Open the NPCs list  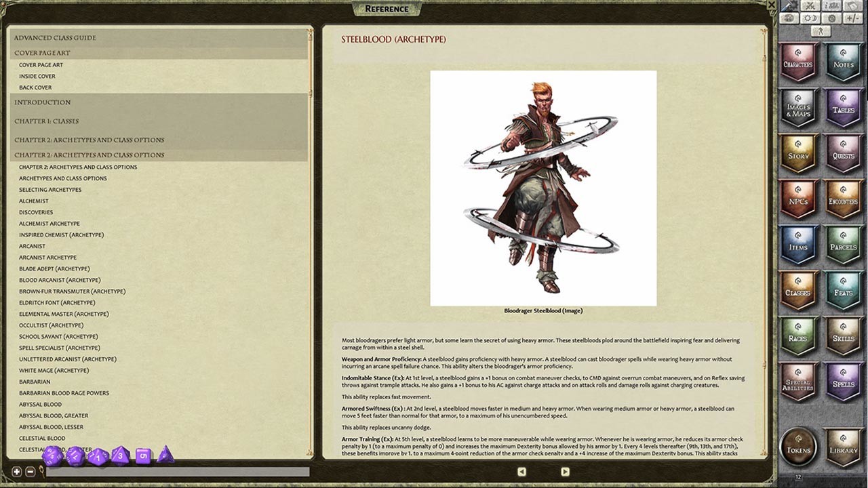(798, 199)
